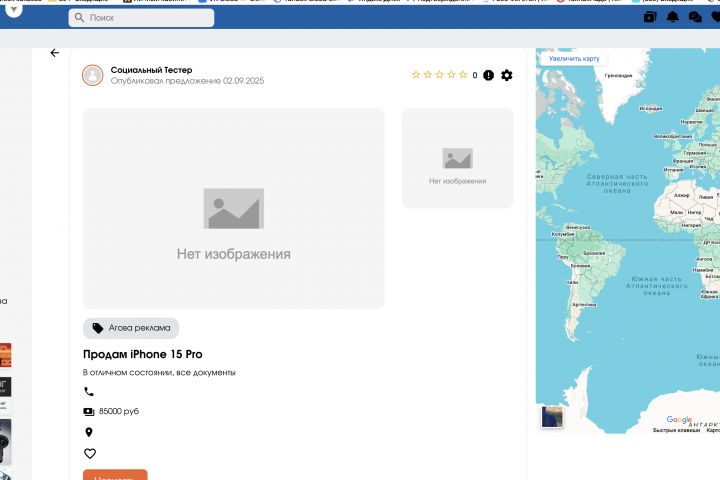Focus the Поиск search field
720x480 pixels.
[x=141, y=17]
